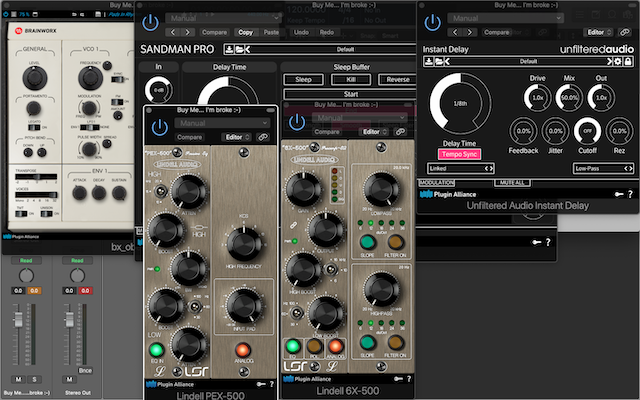This screenshot has height=400, width=640.
Task: Click the Kill button in Sandman Pro
Action: (x=351, y=79)
